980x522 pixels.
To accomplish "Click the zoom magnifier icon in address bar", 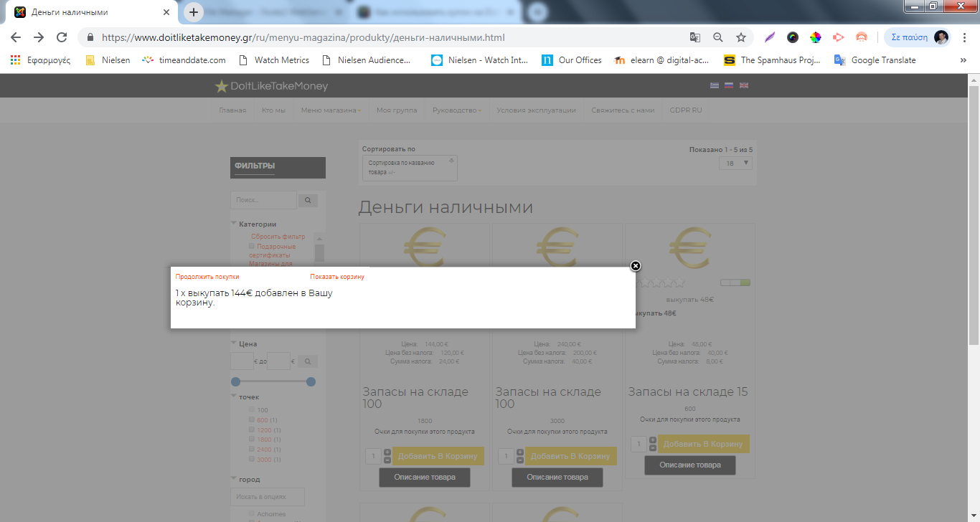I will 718,37.
